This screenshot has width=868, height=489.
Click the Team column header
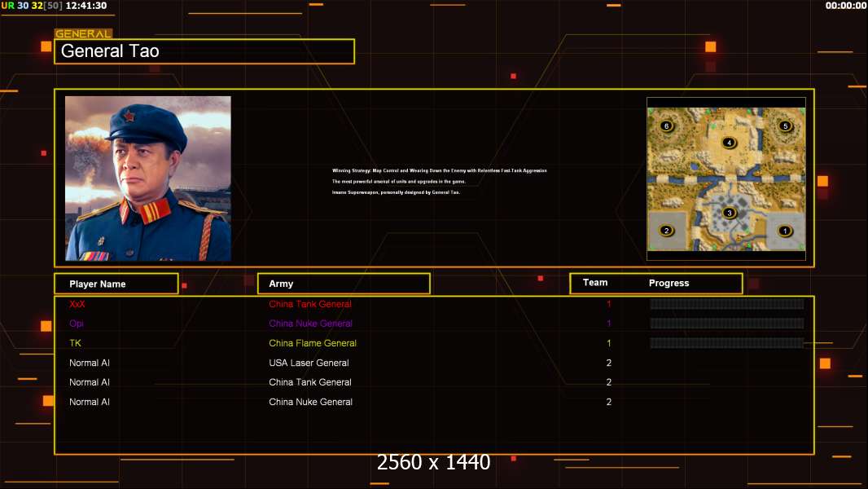[x=595, y=283]
